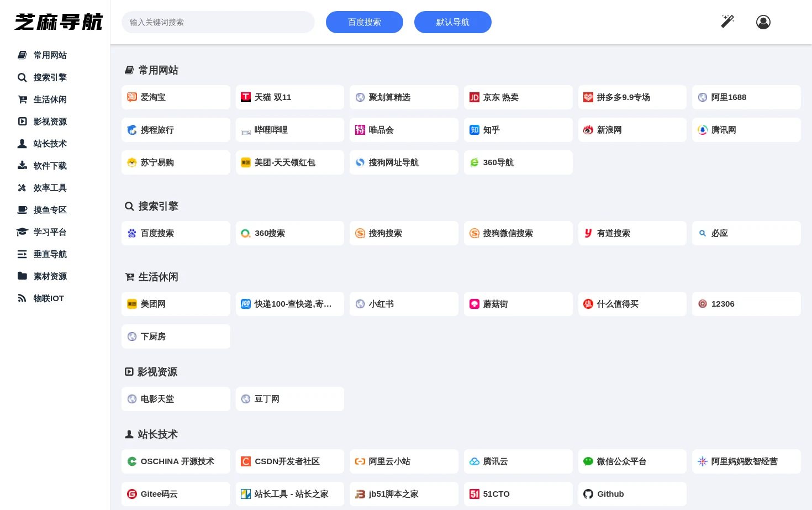
Task: Open the 电影天堂 link
Action: point(176,399)
